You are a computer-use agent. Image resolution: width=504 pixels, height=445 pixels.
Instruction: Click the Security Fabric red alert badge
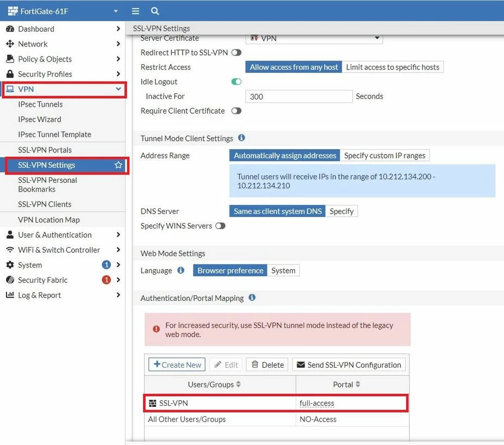[x=107, y=280]
